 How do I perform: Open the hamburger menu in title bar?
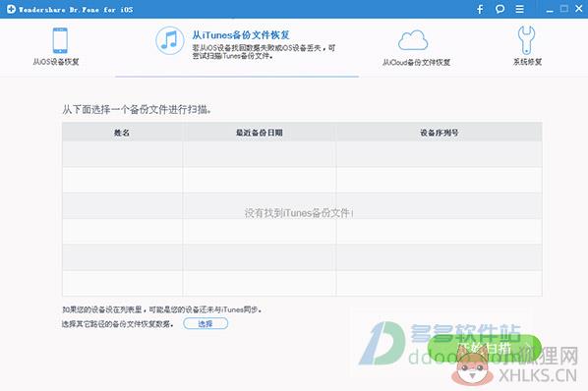pos(519,9)
